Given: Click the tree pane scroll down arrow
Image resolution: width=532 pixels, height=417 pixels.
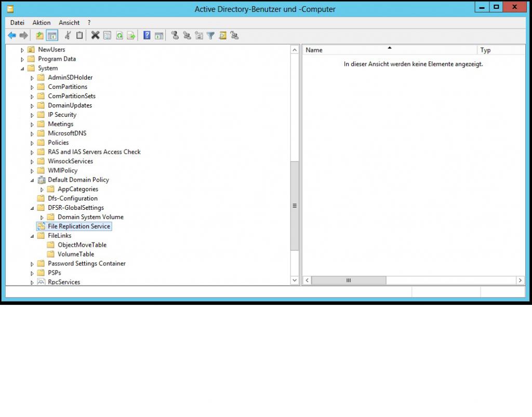Looking at the screenshot, I should pos(295,280).
